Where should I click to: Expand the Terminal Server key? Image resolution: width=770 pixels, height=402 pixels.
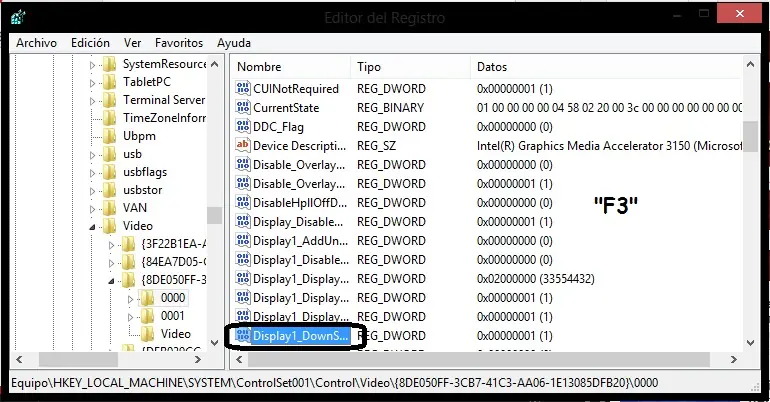(92, 101)
